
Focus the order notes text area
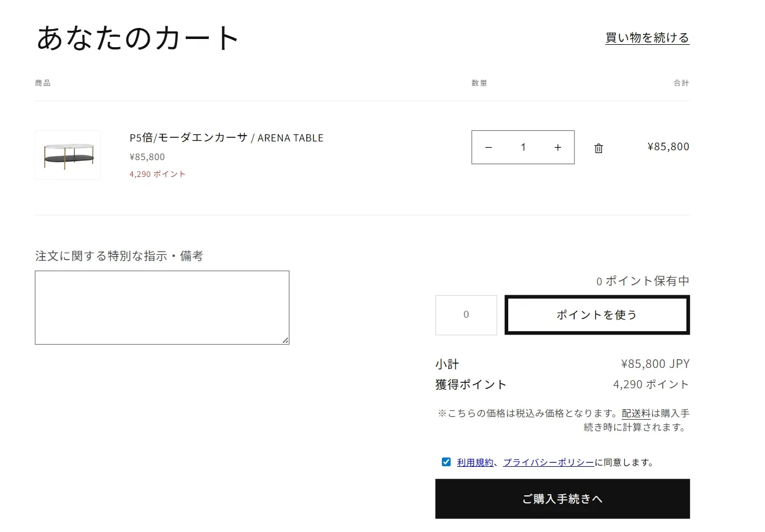[x=162, y=307]
